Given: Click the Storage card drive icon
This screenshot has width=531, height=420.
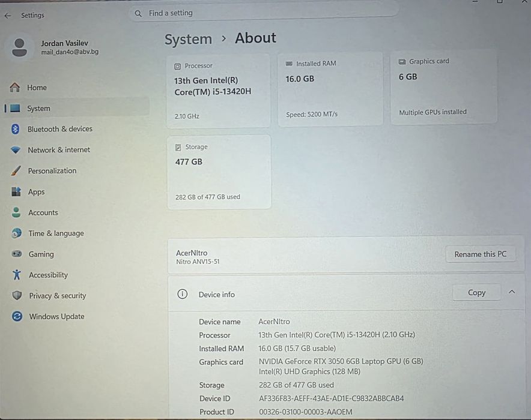Looking at the screenshot, I should point(178,148).
